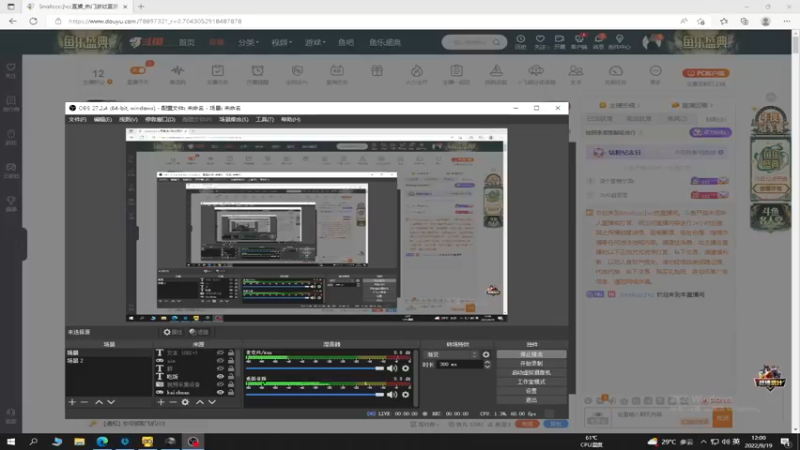Click the transition duration (时长) stepper arrows
The width and height of the screenshot is (800, 450).
click(487, 364)
